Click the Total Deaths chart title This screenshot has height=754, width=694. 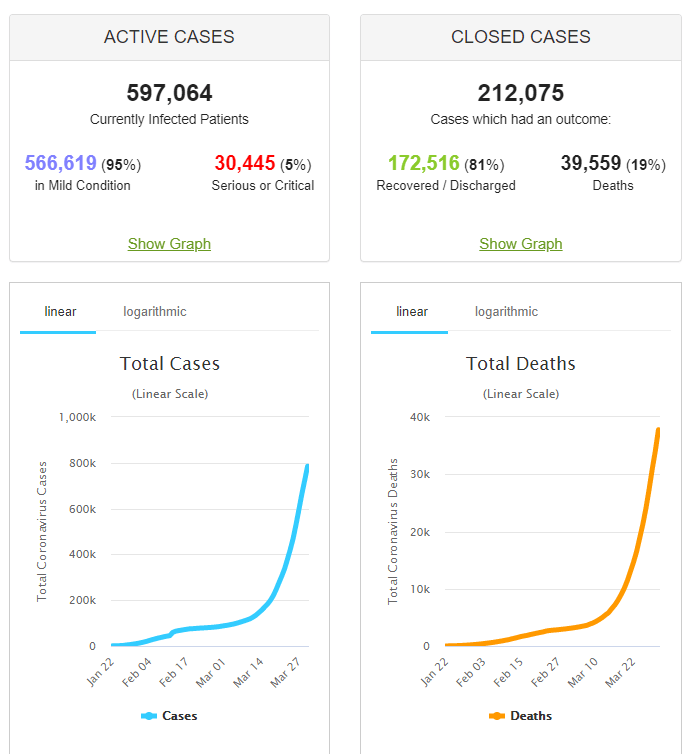coord(521,364)
